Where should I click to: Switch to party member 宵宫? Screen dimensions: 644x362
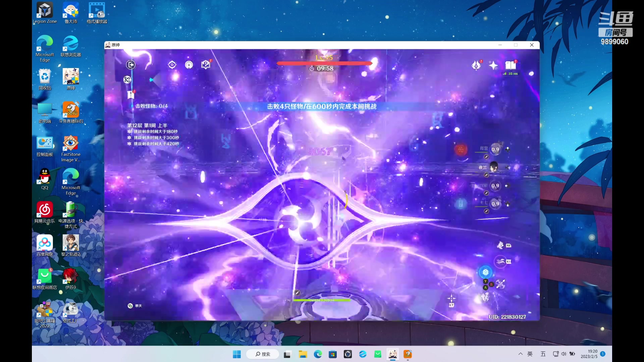point(495,149)
